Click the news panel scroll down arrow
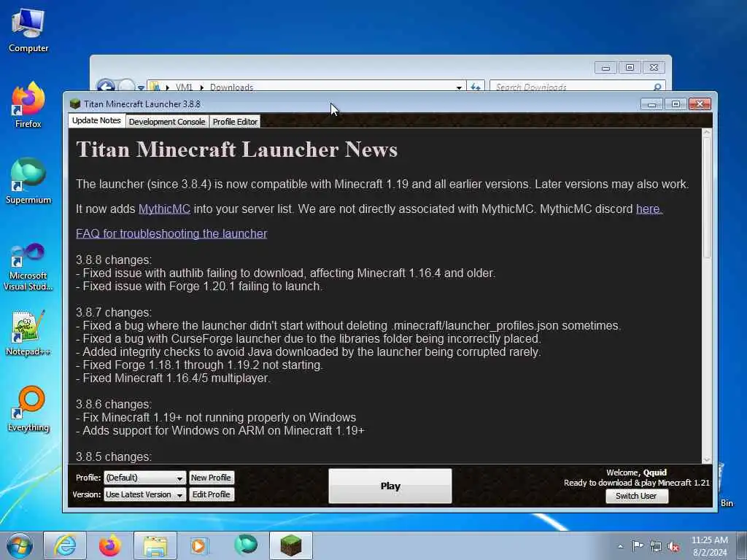 coord(706,459)
